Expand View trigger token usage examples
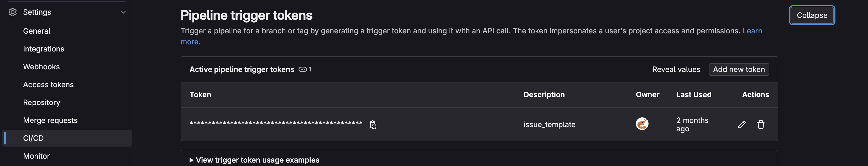The image size is (868, 166). coord(254,160)
